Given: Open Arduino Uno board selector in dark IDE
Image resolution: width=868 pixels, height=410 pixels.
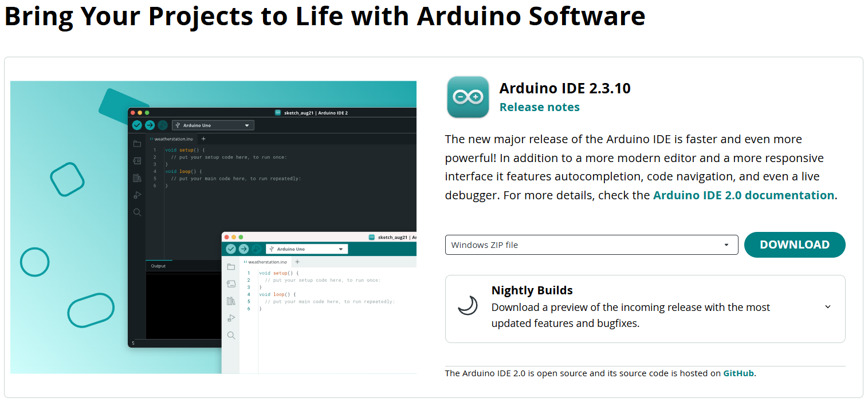Looking at the screenshot, I should pyautogui.click(x=213, y=125).
